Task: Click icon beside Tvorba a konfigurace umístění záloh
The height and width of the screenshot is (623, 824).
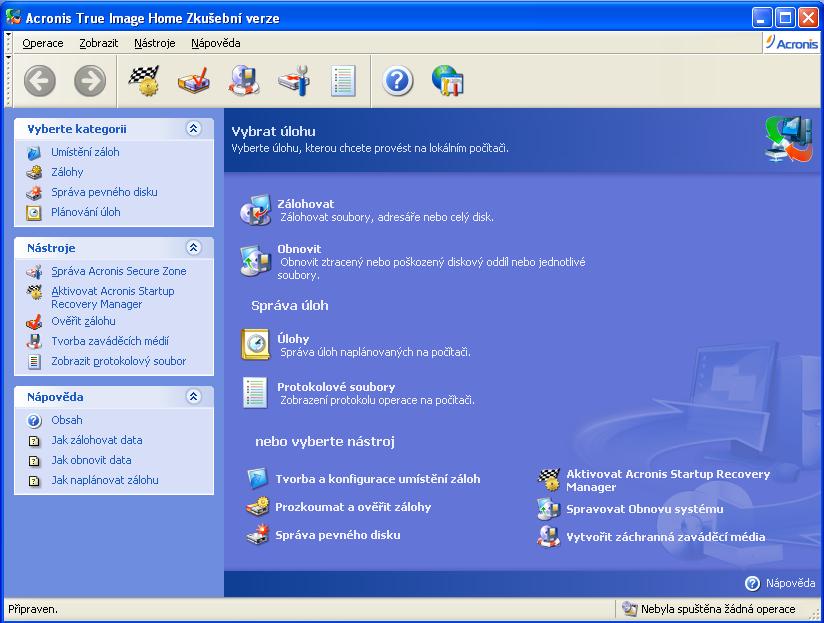Action: (258, 479)
